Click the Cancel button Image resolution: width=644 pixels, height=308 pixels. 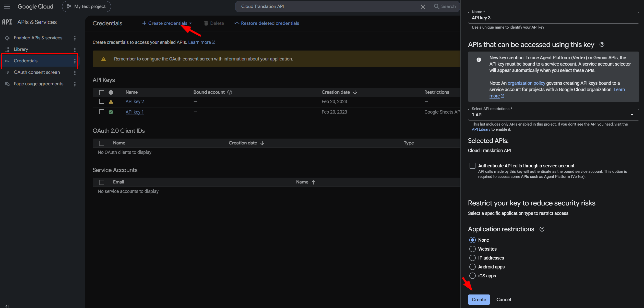tap(504, 300)
